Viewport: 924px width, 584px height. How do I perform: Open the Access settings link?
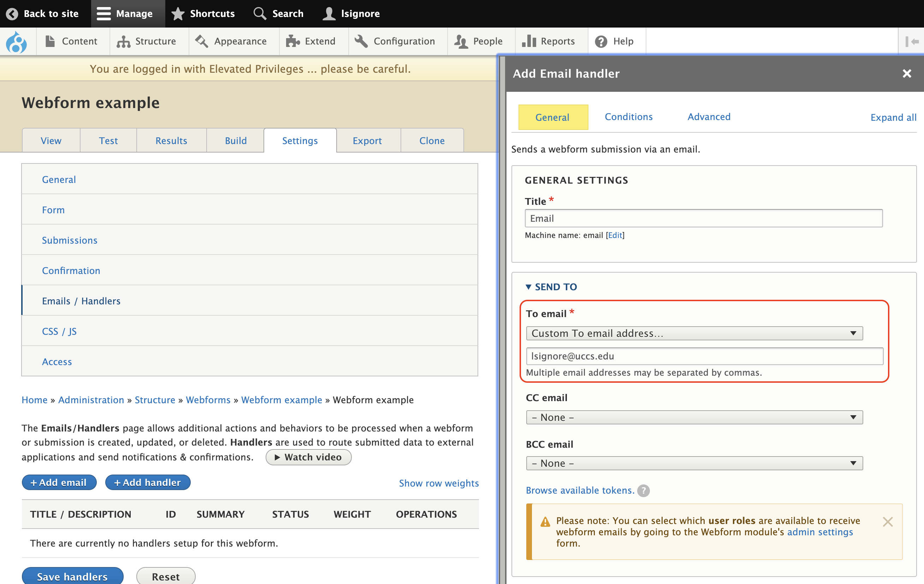pyautogui.click(x=57, y=362)
